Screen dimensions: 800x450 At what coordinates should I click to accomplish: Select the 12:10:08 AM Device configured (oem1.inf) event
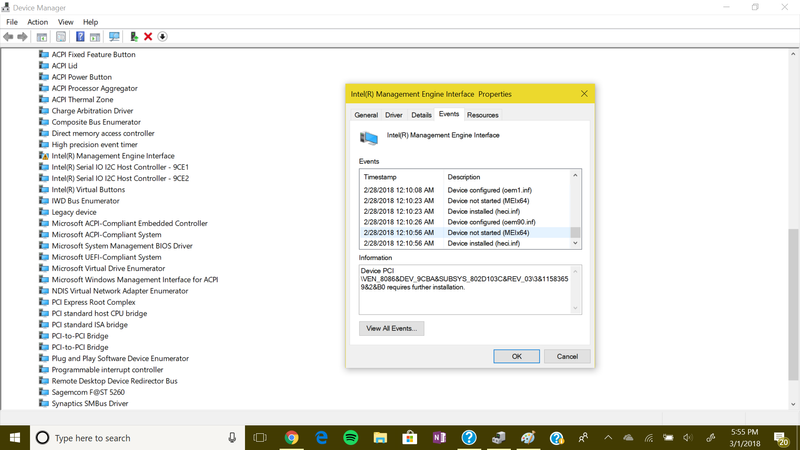(465, 190)
